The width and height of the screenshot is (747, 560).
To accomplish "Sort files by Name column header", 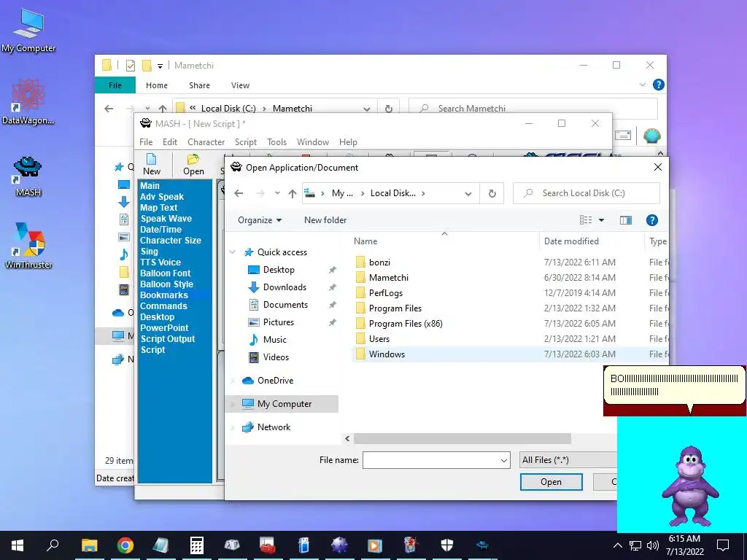I will click(x=365, y=241).
